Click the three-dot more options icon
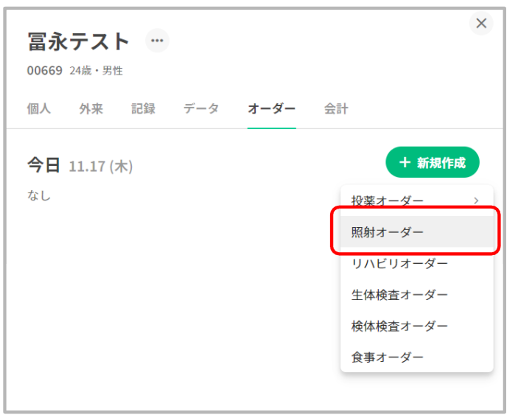This screenshot has height=420, width=509. click(x=157, y=40)
